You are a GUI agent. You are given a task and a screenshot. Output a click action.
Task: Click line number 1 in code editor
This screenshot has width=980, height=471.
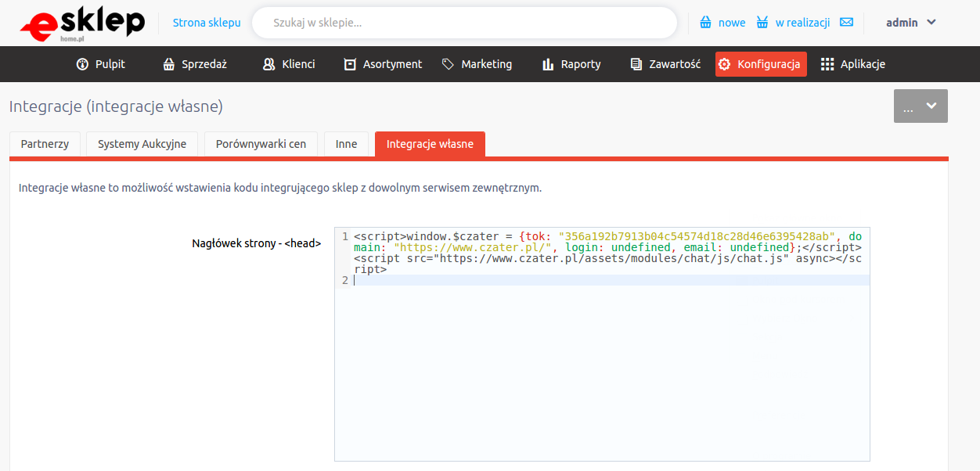tap(344, 236)
